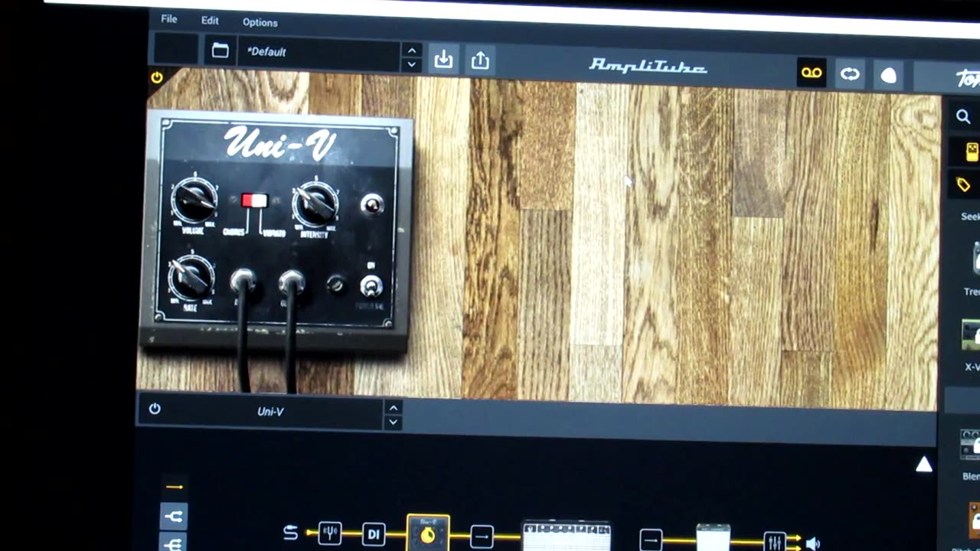Viewport: 980px width, 551px height.
Task: Select the straight signal routing icon
Action: (175, 487)
